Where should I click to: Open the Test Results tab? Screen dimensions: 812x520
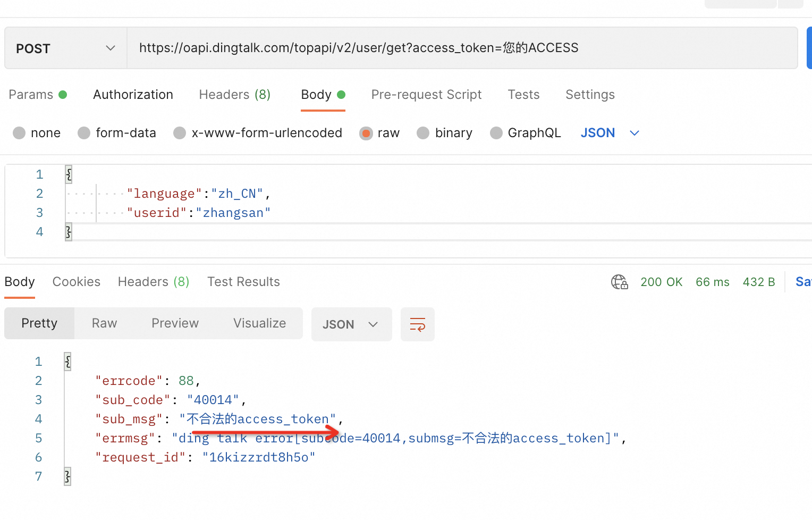pyautogui.click(x=243, y=282)
